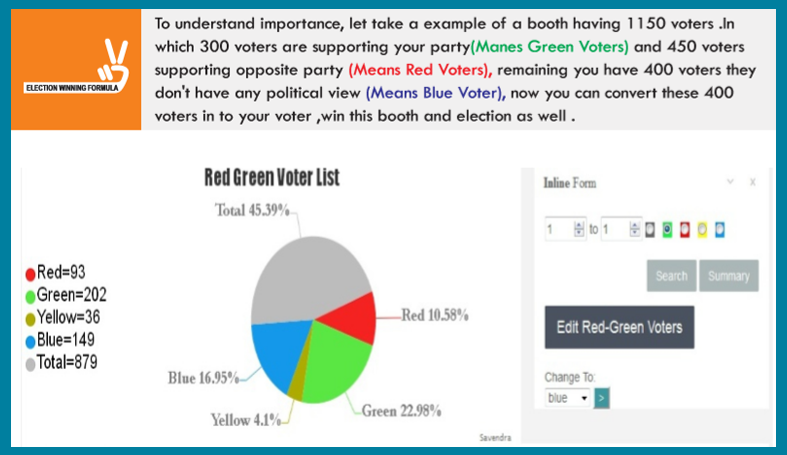
Task: Click the Search button
Action: click(671, 276)
